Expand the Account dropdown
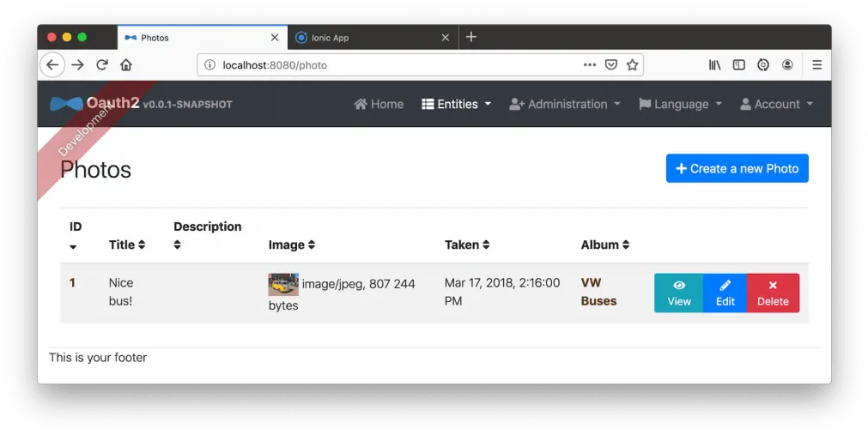This screenshot has width=868, height=435. pyautogui.click(x=776, y=104)
